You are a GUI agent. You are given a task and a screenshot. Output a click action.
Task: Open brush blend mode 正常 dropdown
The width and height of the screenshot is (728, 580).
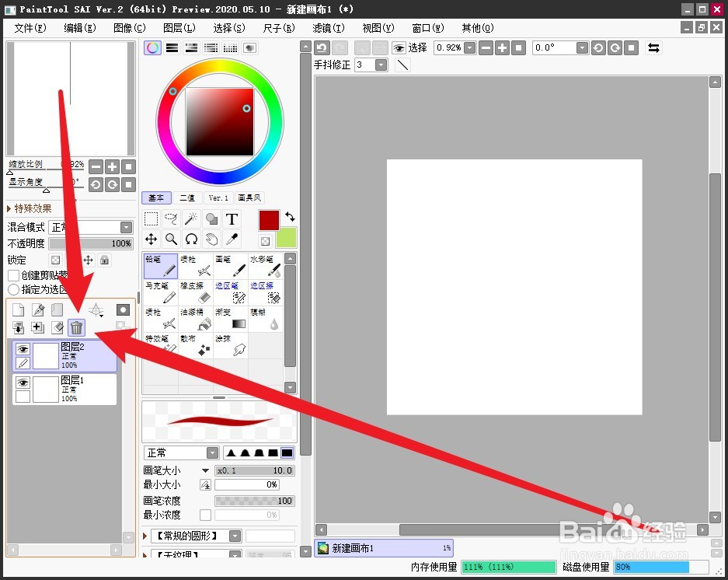coord(213,452)
